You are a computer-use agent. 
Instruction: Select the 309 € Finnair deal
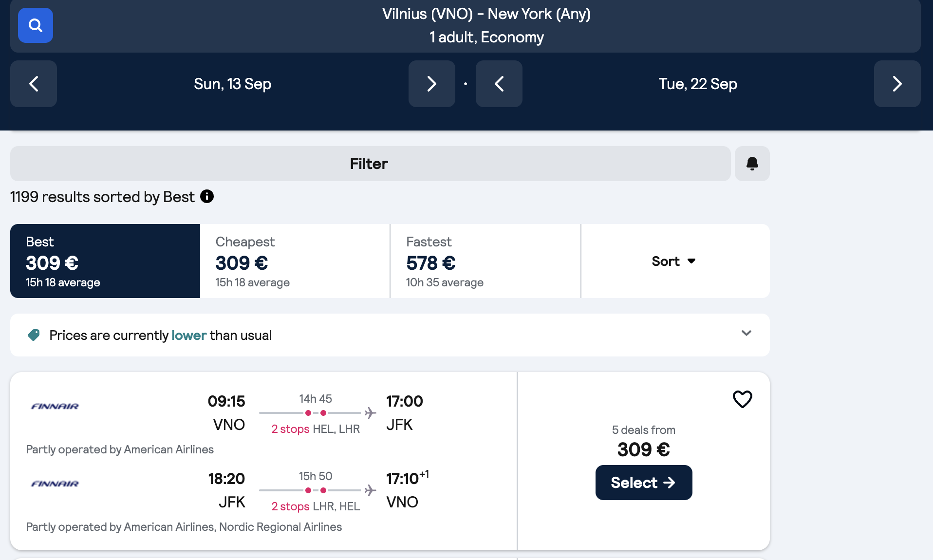[x=643, y=483]
